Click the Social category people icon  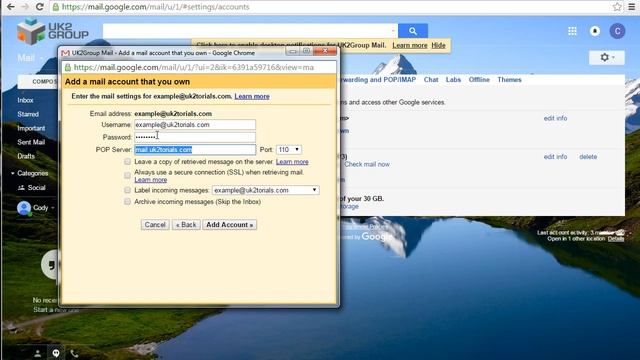pyautogui.click(x=21, y=188)
